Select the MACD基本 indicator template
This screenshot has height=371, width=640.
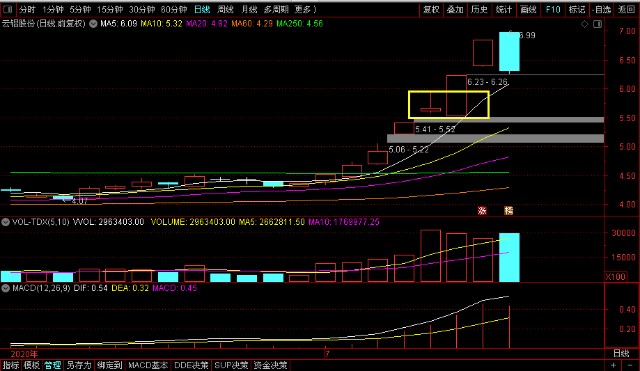point(148,365)
